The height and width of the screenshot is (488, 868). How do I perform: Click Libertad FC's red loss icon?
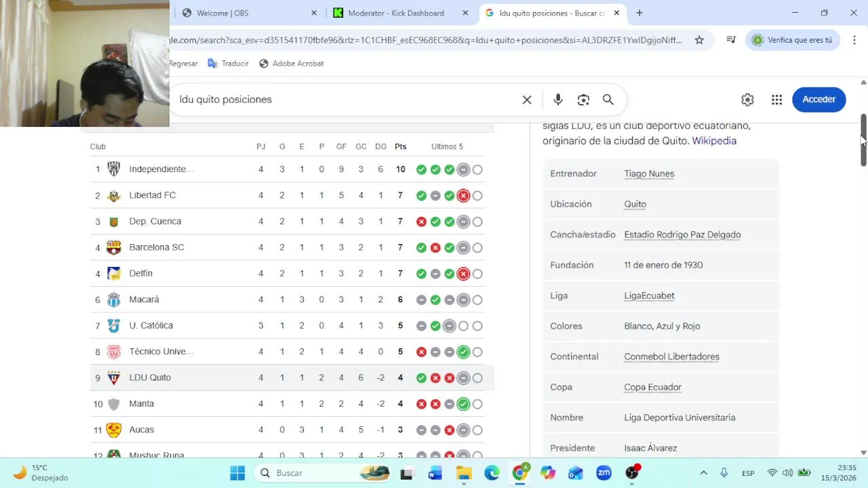point(463,196)
